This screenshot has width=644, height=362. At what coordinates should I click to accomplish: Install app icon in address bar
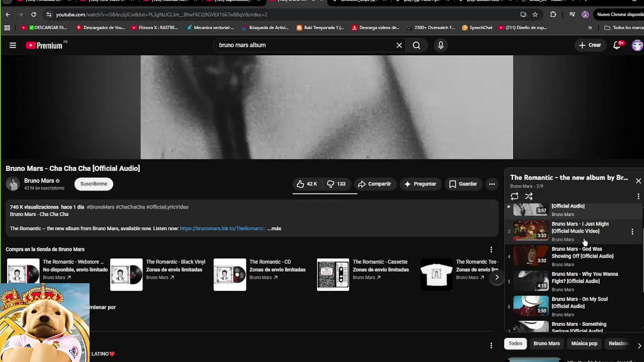pos(523,15)
